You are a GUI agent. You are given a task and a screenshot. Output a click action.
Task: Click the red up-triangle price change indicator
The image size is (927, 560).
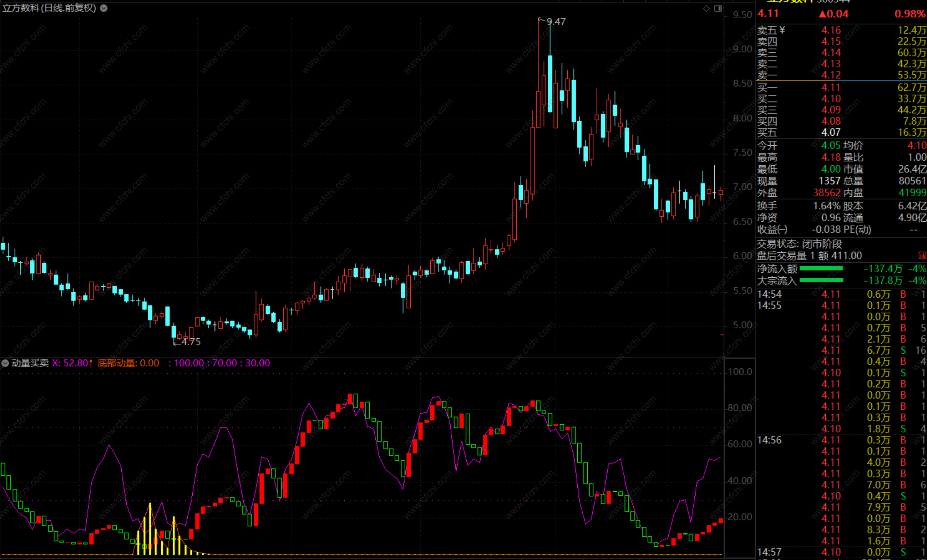point(822,14)
